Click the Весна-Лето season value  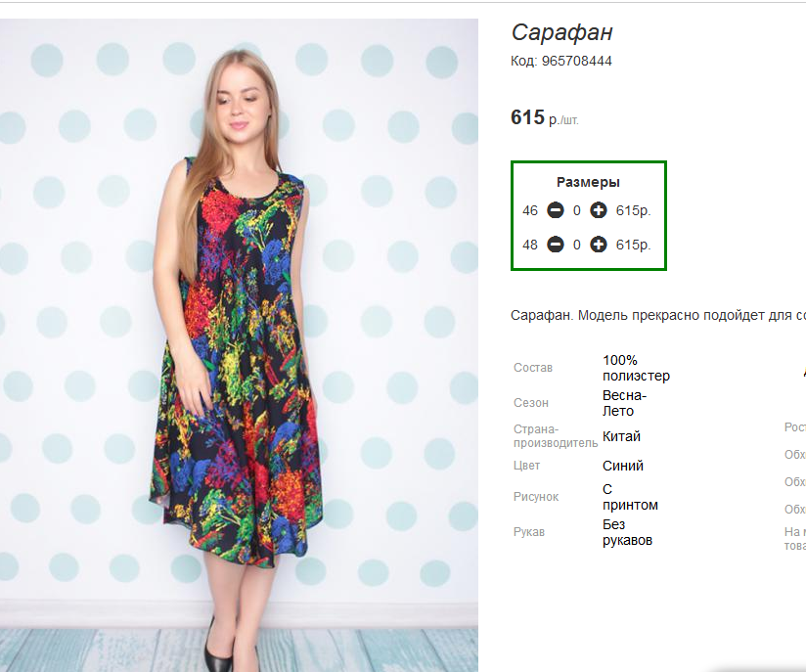click(x=624, y=403)
